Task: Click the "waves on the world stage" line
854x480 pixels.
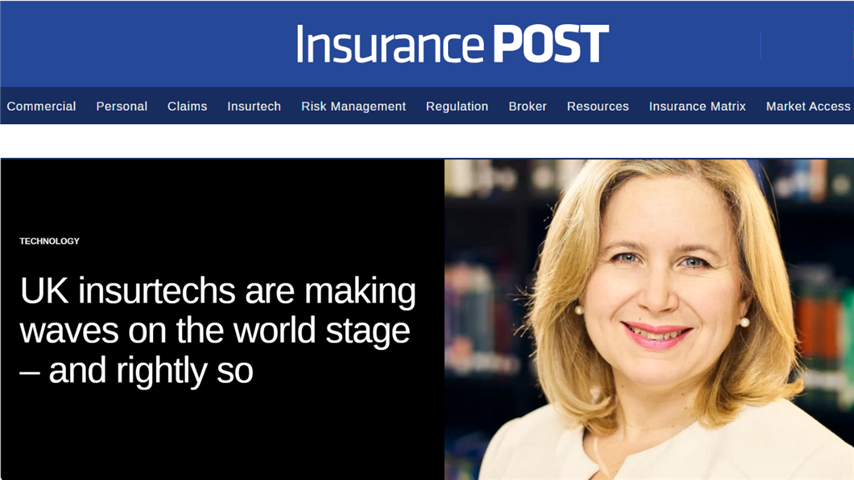Action: (x=215, y=331)
